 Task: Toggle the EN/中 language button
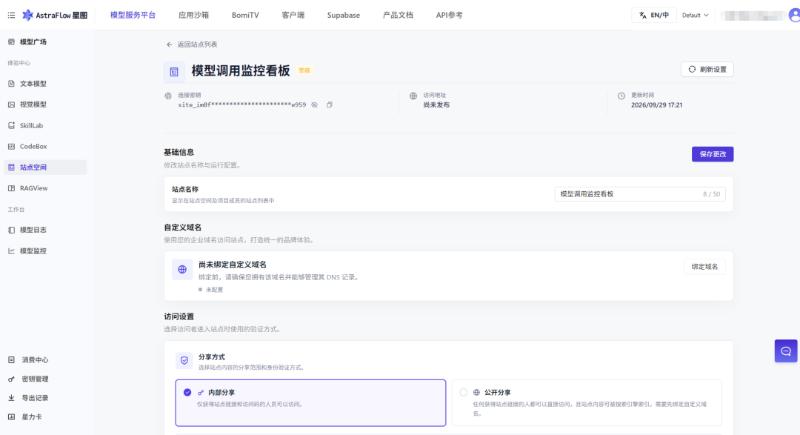[x=654, y=15]
